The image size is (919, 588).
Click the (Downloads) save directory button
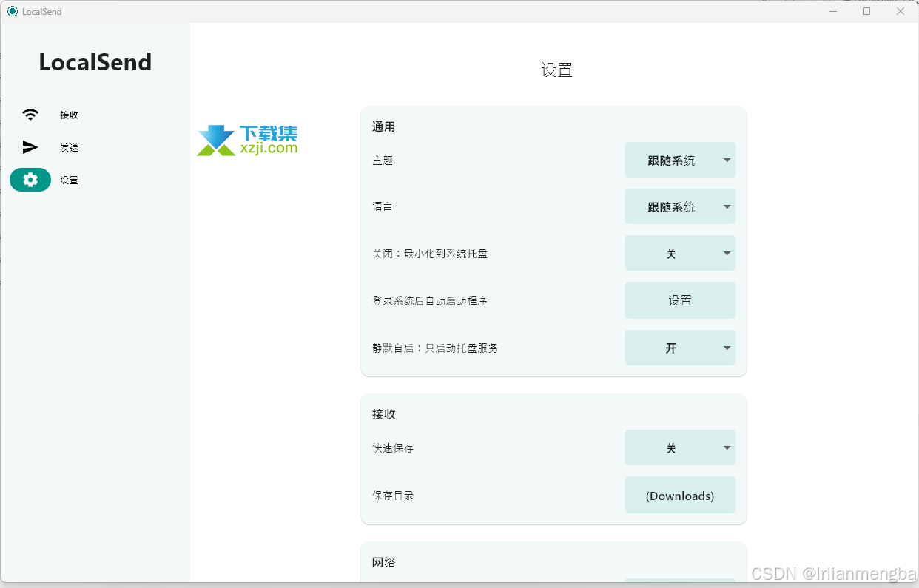coord(680,495)
